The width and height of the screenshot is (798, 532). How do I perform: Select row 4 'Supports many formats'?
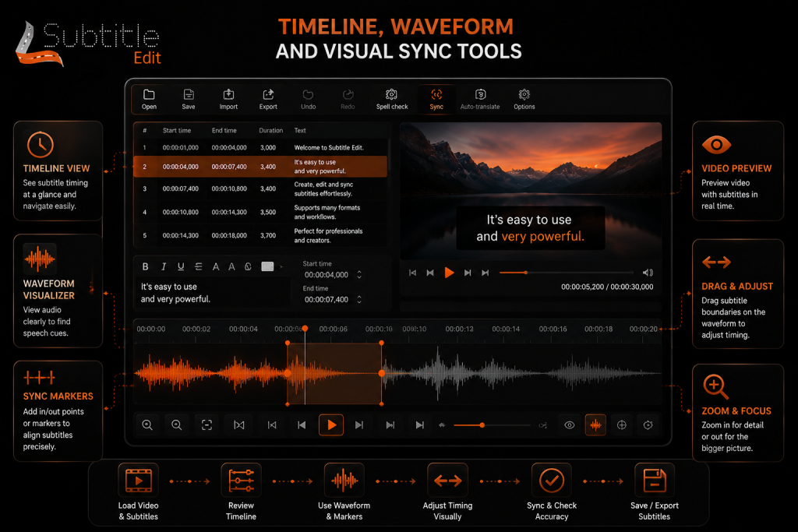(260, 212)
